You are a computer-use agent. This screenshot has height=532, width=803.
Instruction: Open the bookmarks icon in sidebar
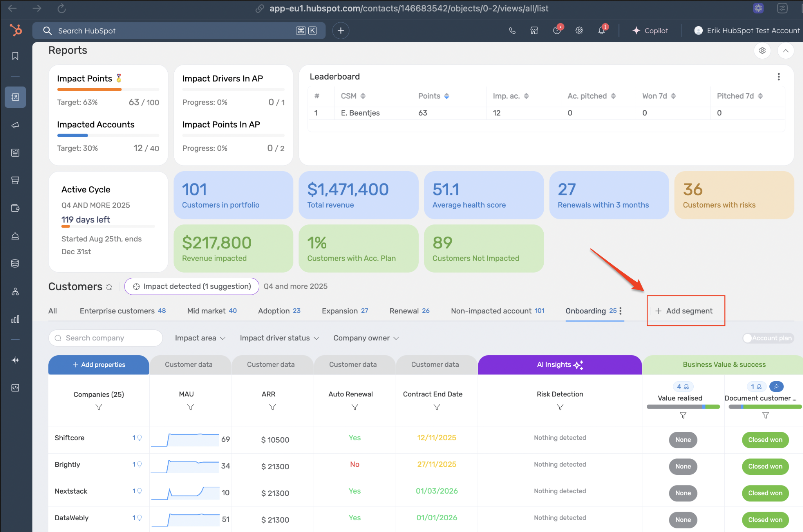tap(15, 56)
